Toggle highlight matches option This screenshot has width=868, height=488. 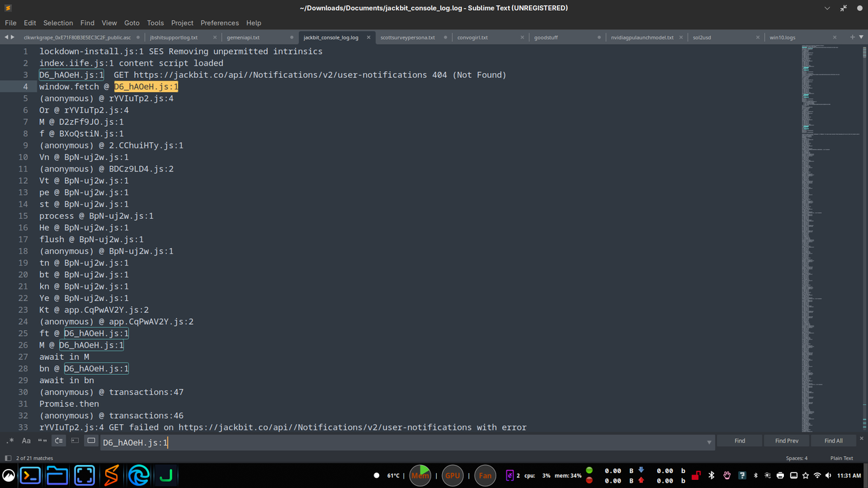click(92, 441)
